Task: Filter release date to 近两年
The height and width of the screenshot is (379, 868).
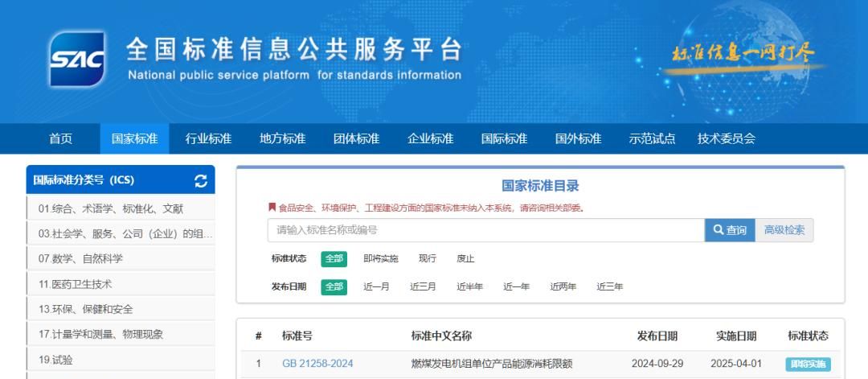Action: click(563, 287)
